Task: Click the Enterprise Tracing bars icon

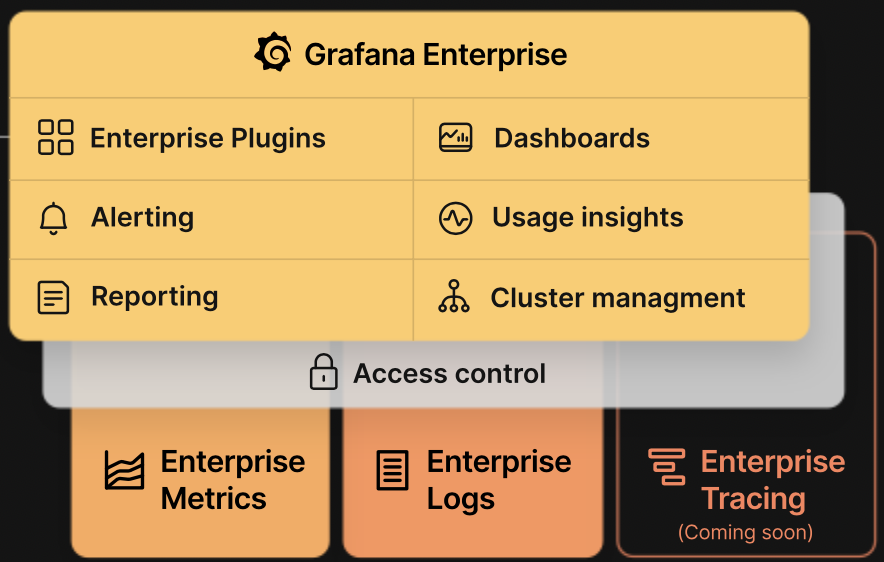Action: [x=667, y=467]
